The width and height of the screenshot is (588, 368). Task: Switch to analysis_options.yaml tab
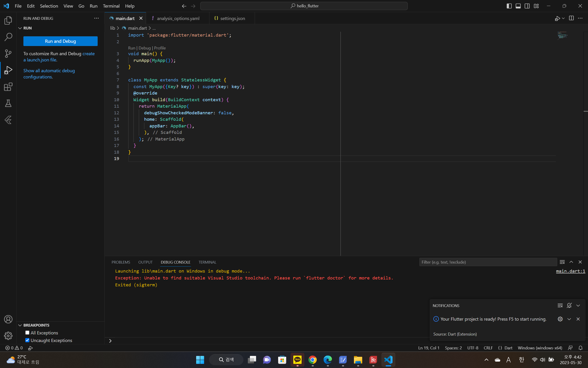178,18
